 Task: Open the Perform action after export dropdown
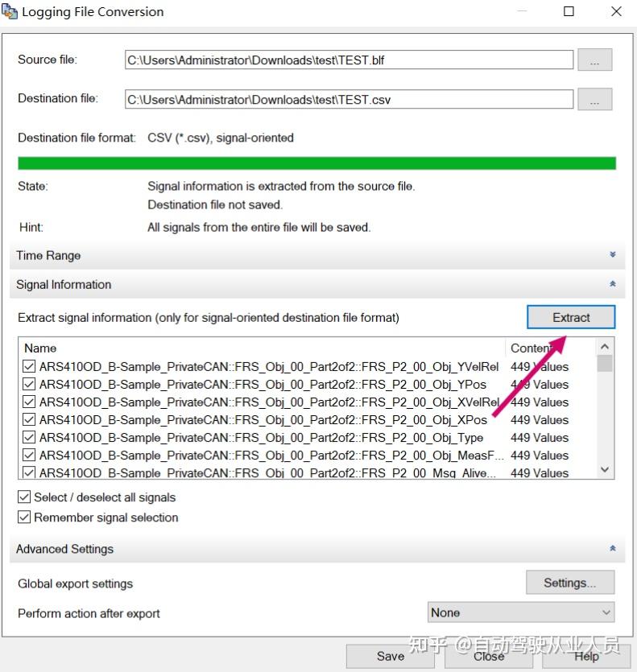click(x=521, y=612)
